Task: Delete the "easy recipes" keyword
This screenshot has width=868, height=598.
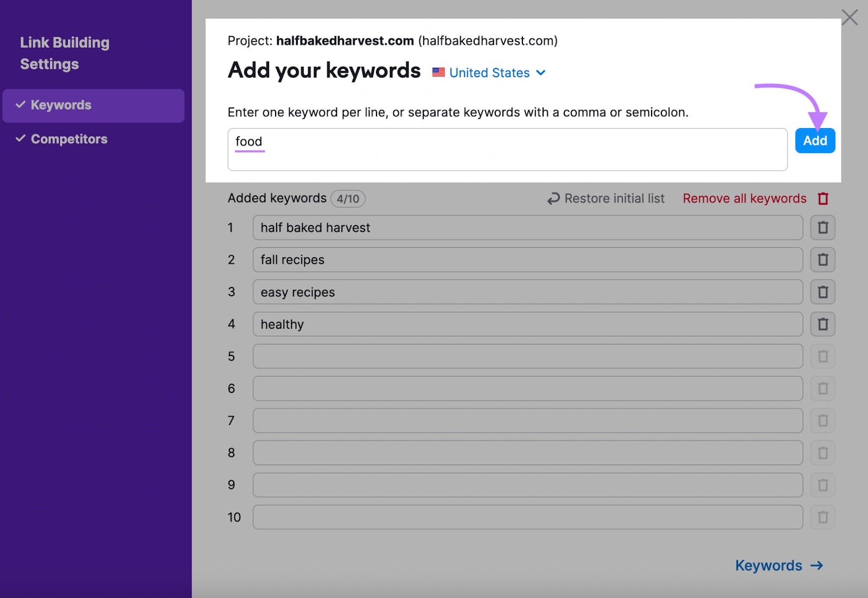Action: (822, 292)
